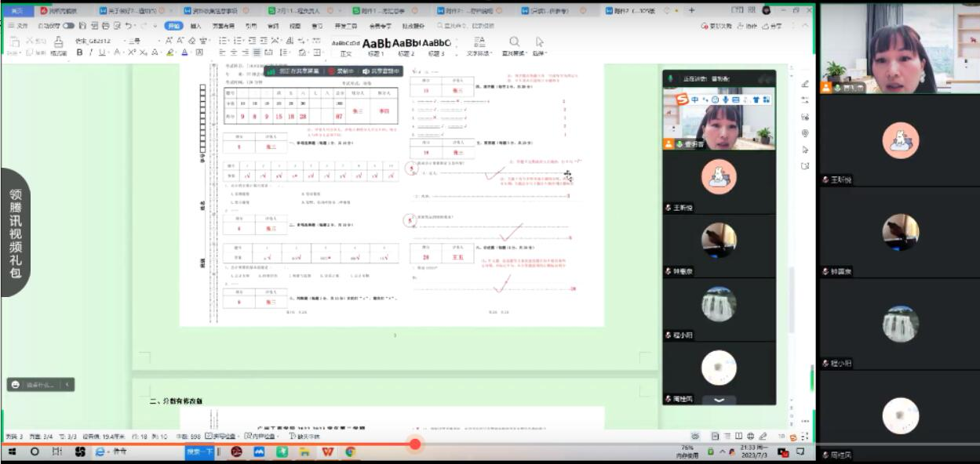Click the microphone icon in meeting panel

[670, 78]
